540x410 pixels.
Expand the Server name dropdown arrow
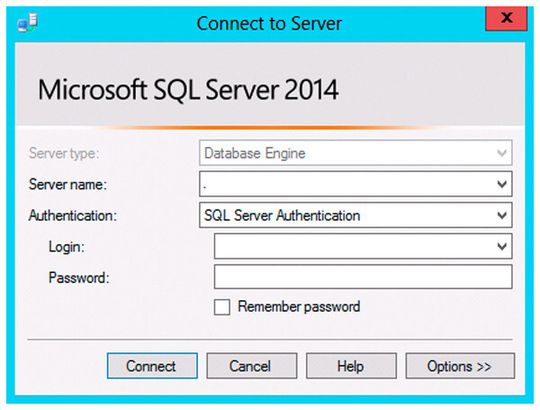502,184
